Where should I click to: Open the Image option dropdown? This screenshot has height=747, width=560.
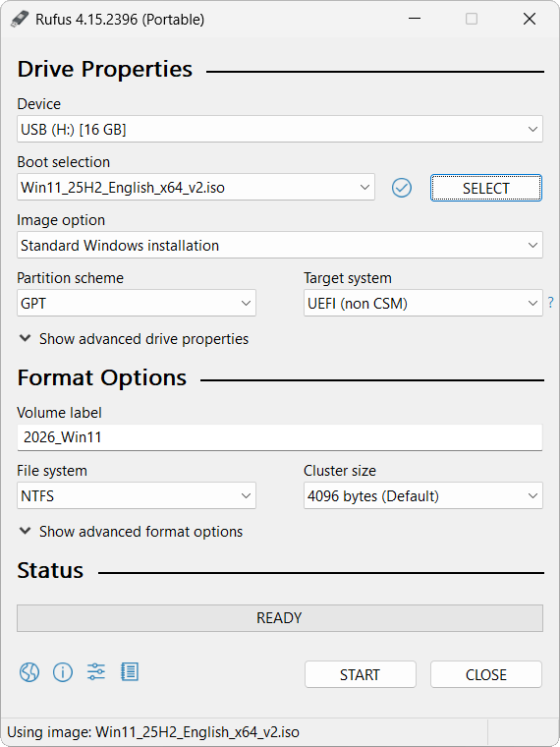(x=280, y=246)
